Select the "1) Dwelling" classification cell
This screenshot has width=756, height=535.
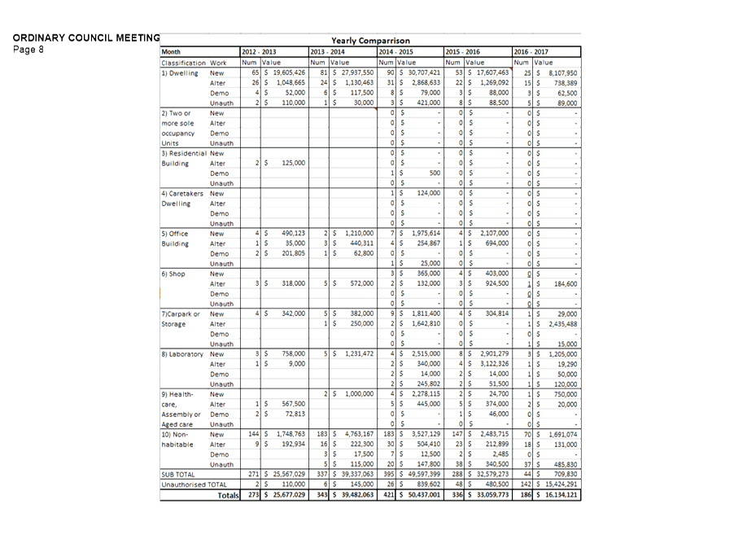click(180, 73)
